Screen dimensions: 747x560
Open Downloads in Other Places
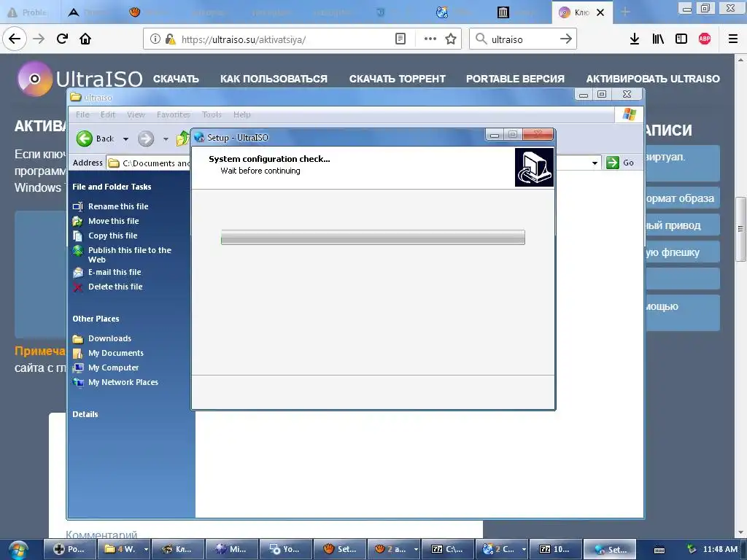(x=109, y=338)
